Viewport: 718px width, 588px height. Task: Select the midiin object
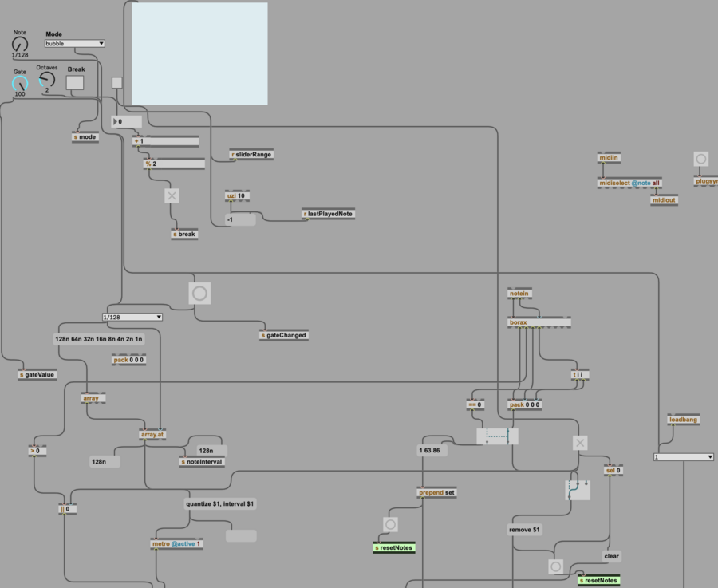609,157
